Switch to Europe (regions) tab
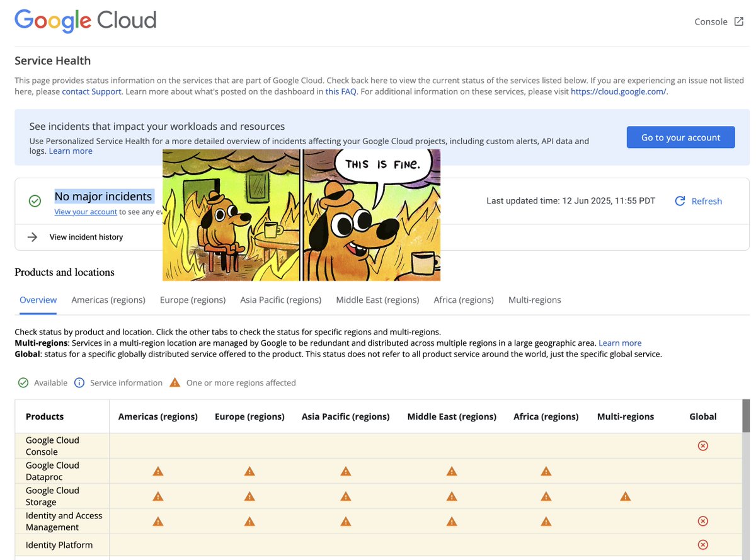Viewport: 756px width, 560px height. tap(193, 300)
